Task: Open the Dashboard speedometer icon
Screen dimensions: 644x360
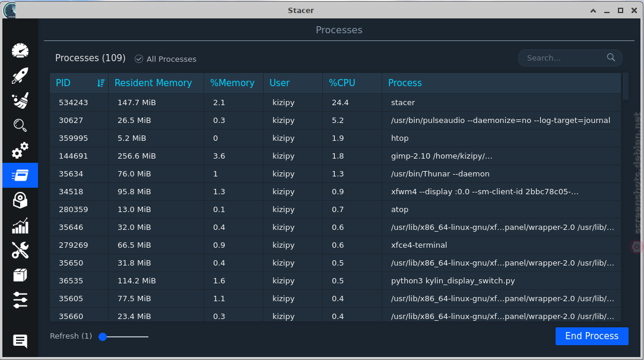Action: [x=20, y=50]
